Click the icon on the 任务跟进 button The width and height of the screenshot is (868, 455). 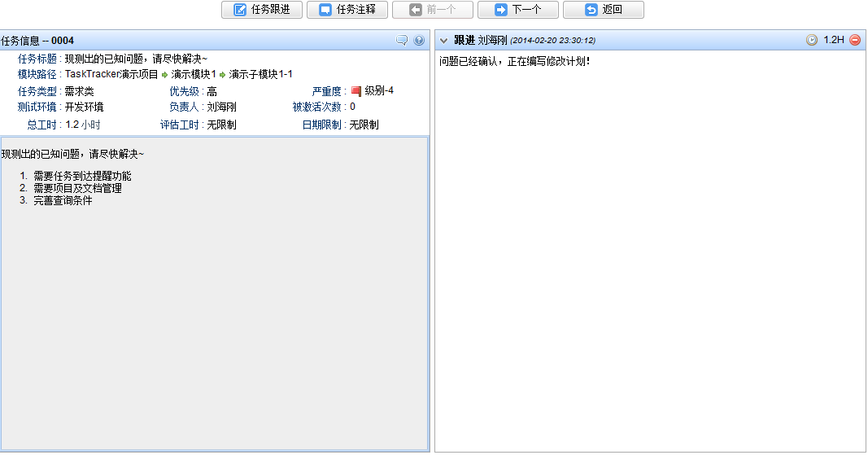pos(240,10)
